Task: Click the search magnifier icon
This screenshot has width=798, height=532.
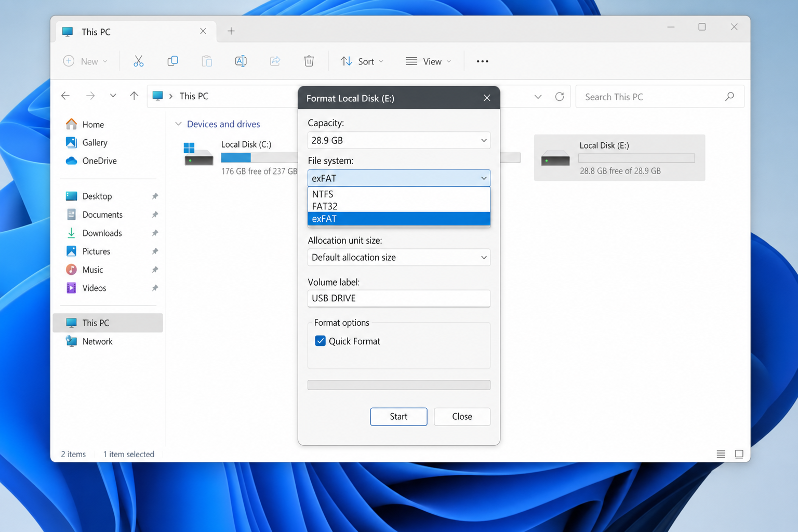Action: 729,97
